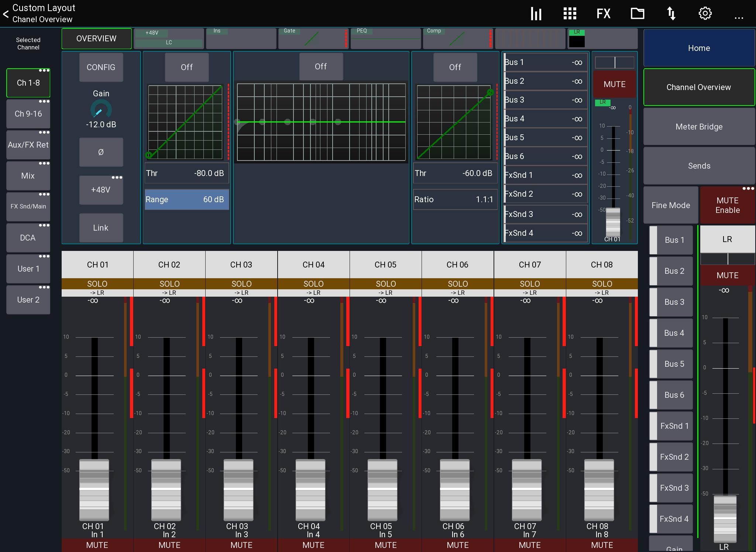
Task: Enable Link for the channel pair
Action: point(101,228)
